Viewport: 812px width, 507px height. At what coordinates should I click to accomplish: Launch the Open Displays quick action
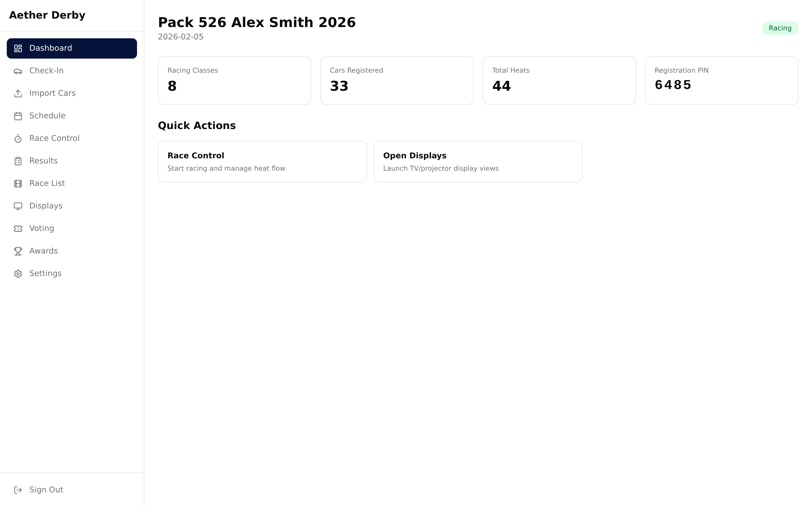[x=478, y=162]
